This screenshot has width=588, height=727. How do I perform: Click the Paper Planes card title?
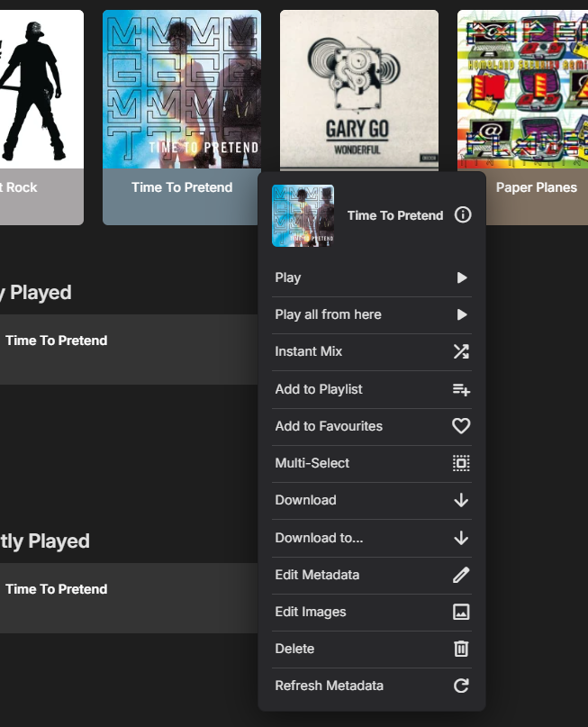point(537,187)
